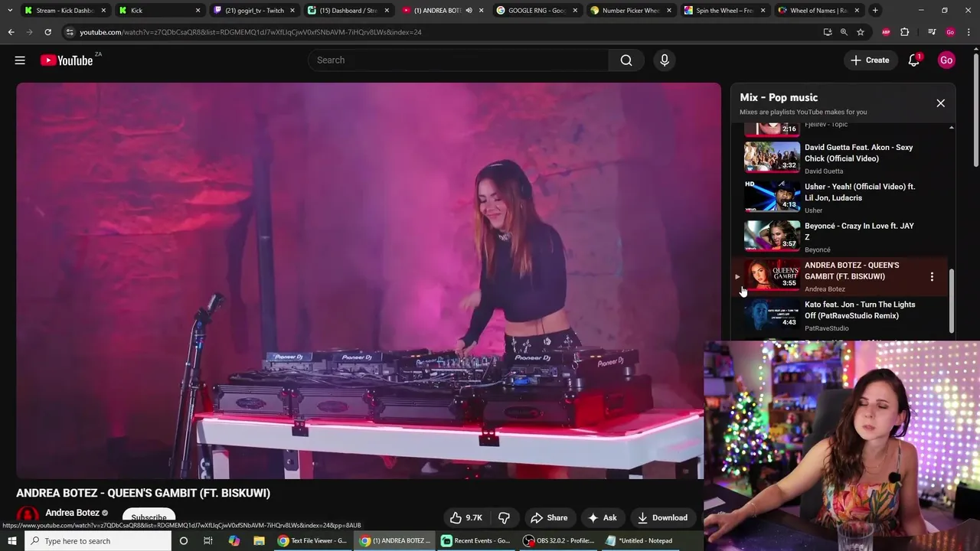The image size is (980, 551).
Task: Click the zoom magnifier in address bar
Action: tap(844, 32)
